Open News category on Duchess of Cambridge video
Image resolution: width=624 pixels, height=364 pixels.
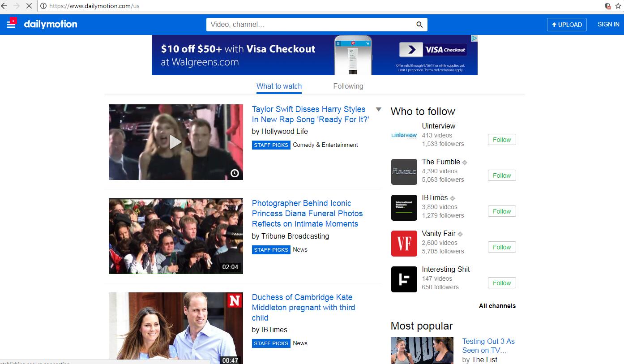click(x=300, y=343)
